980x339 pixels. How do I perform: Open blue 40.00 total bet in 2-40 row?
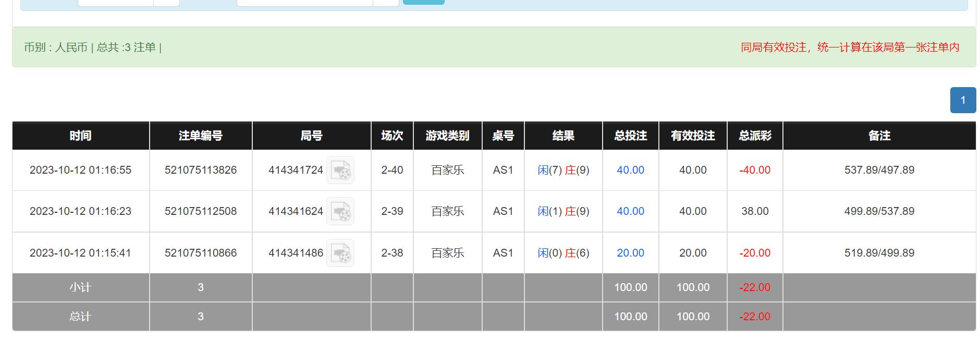click(630, 170)
